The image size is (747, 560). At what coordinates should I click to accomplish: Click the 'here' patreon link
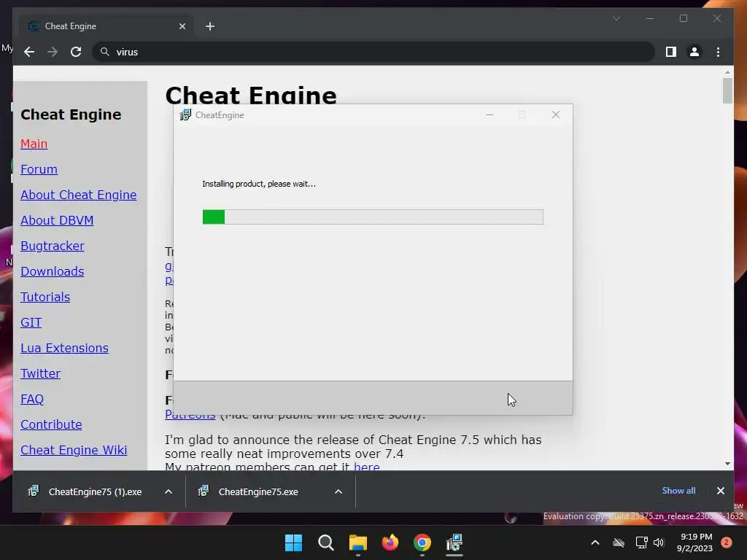click(x=366, y=467)
